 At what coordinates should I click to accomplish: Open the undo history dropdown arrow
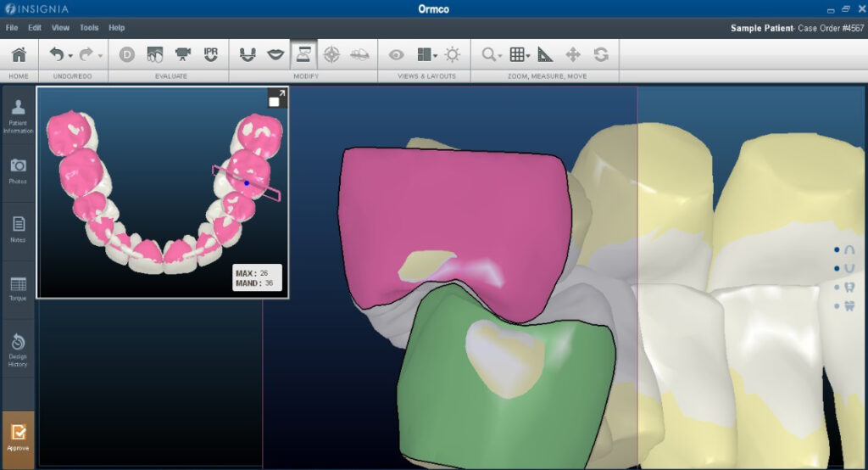click(x=70, y=56)
